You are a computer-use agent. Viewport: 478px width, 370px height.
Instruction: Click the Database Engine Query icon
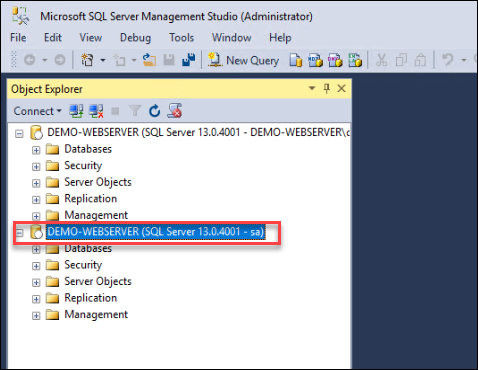295,60
